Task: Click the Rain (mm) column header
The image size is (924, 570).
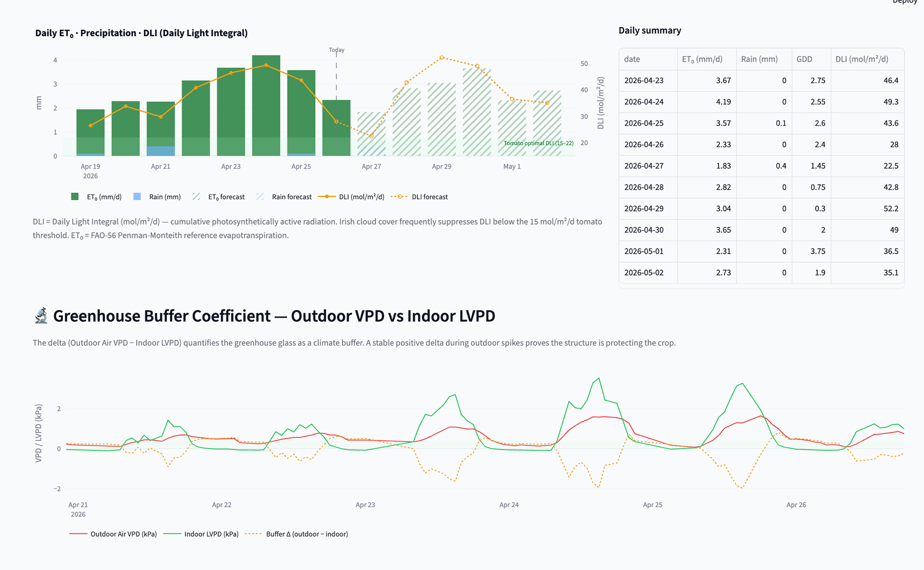Action: click(759, 59)
